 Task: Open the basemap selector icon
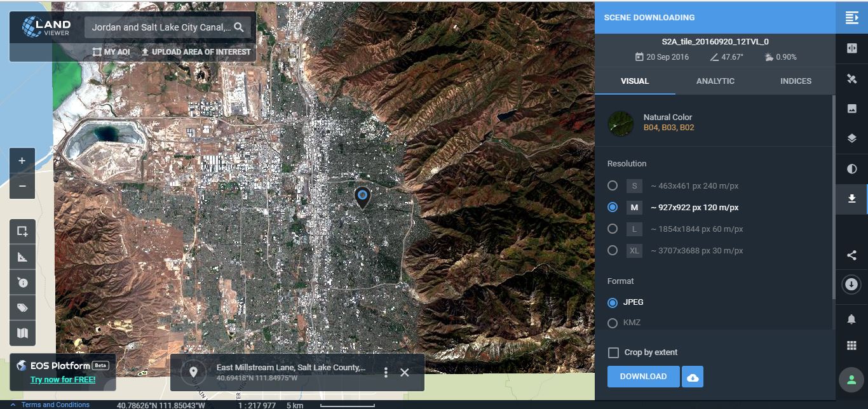(22, 333)
